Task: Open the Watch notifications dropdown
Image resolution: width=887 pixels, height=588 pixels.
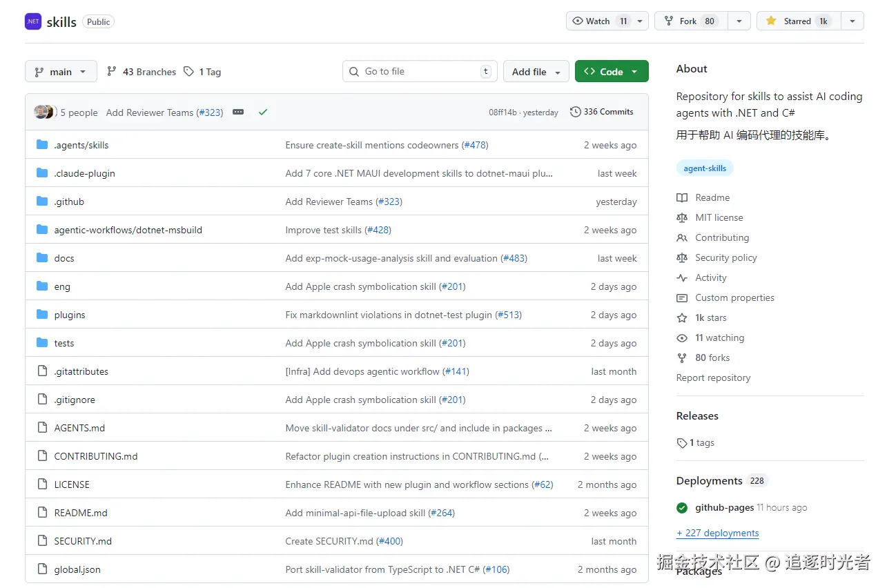Action: tap(607, 21)
